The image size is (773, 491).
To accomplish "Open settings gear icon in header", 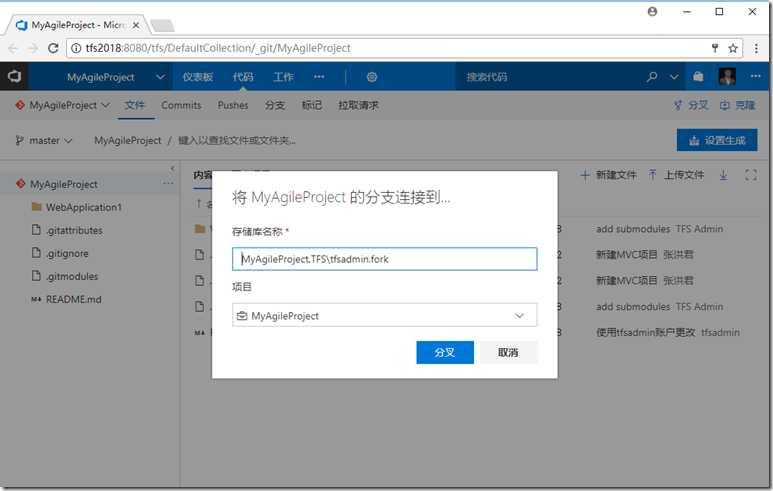I will pyautogui.click(x=372, y=77).
